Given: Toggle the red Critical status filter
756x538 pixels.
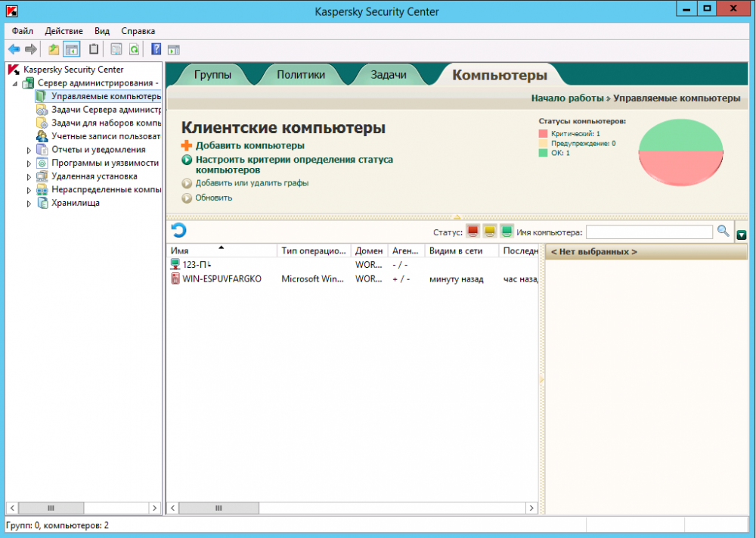Looking at the screenshot, I should coord(473,232).
